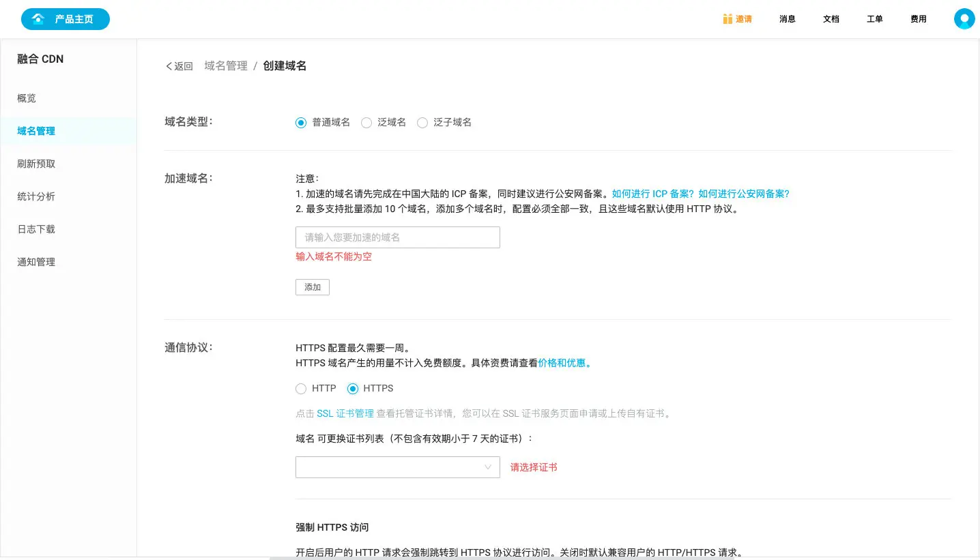Open the 价格和优惠 link
Screen dimensions: 980x560
565,363
